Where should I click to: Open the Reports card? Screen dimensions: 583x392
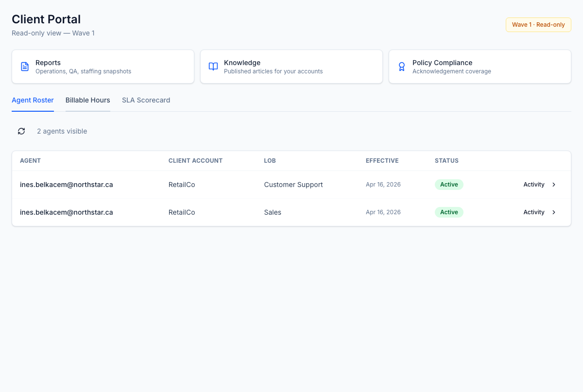(x=103, y=67)
